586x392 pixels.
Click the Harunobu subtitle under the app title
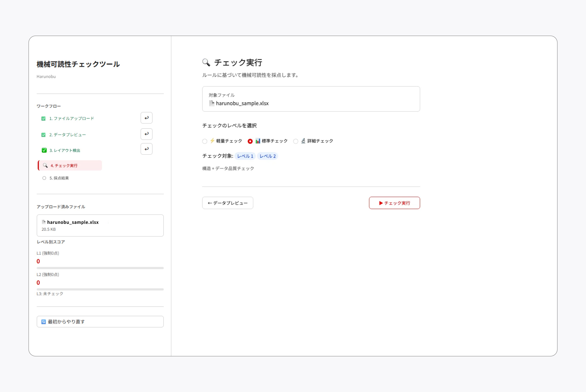(46, 76)
